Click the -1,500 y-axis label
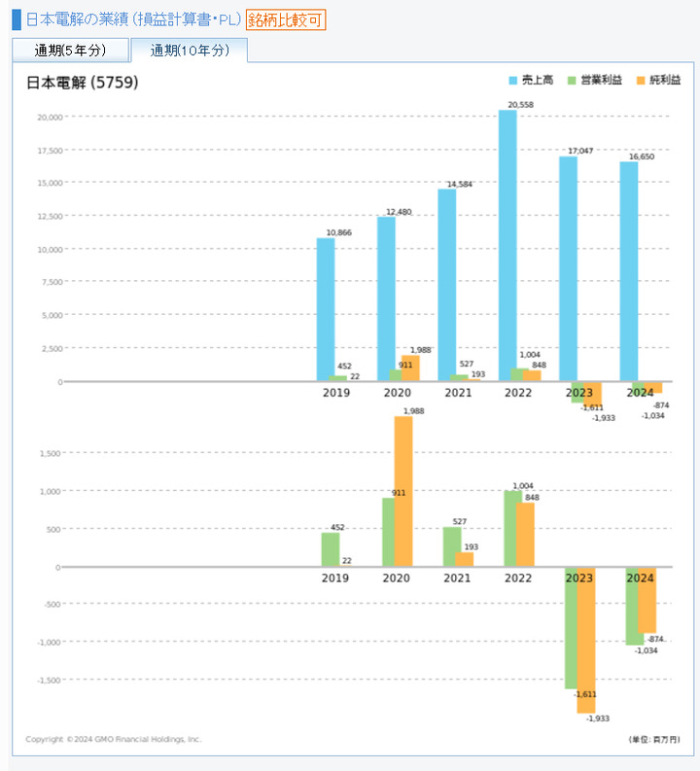This screenshot has width=700, height=771. (x=49, y=680)
